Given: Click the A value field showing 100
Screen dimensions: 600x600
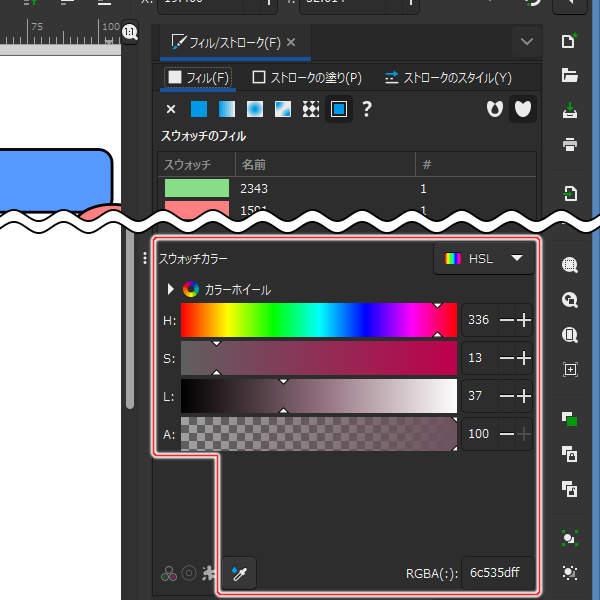Looking at the screenshot, I should (479, 434).
